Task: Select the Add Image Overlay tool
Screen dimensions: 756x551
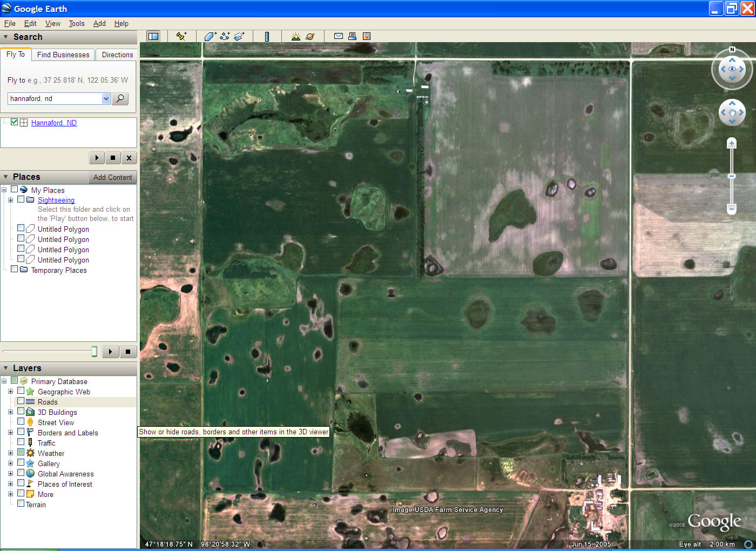Action: (x=239, y=36)
